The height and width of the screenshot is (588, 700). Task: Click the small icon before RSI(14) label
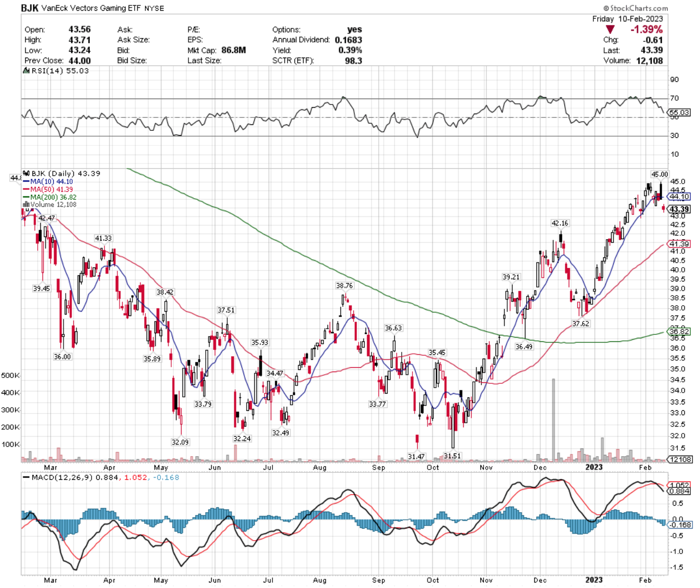point(25,71)
